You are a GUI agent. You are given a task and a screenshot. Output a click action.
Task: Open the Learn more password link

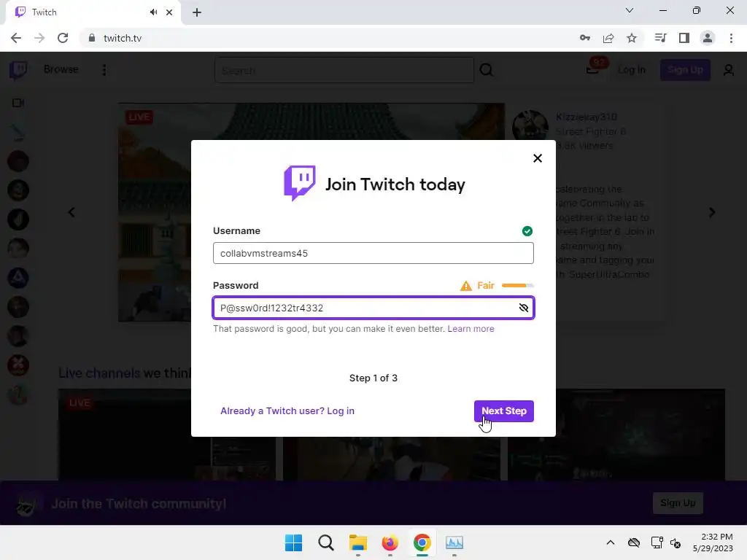pos(471,329)
